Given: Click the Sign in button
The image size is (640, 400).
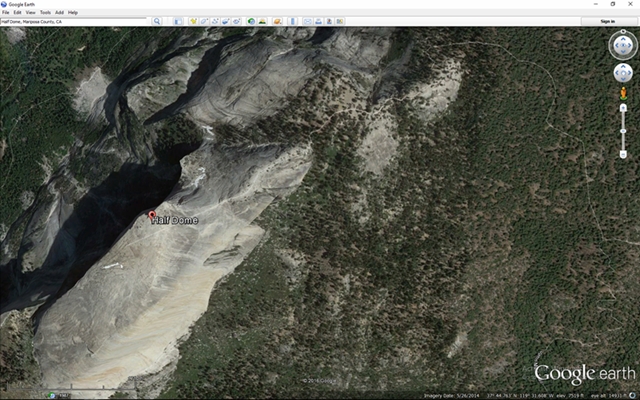Looking at the screenshot, I should tap(607, 21).
